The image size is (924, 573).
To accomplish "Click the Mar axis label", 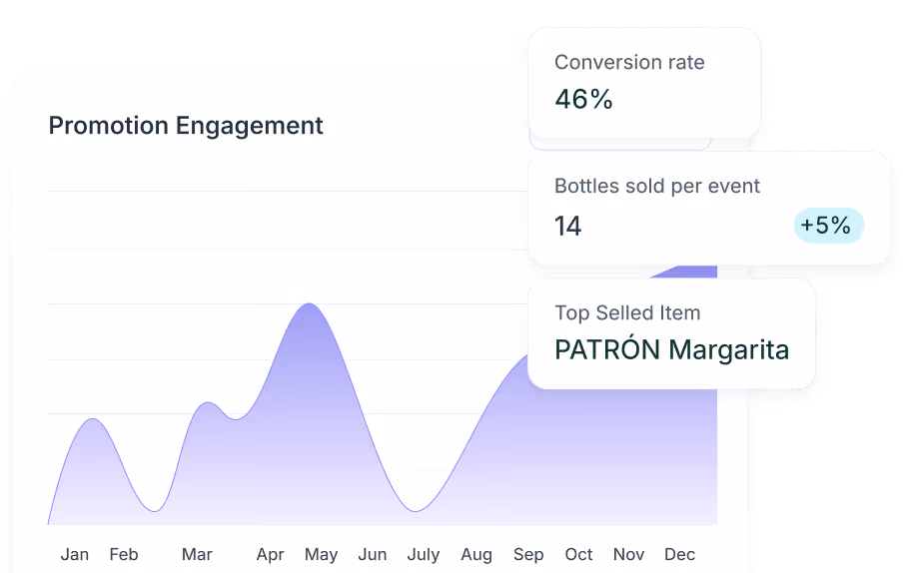I will (x=197, y=554).
